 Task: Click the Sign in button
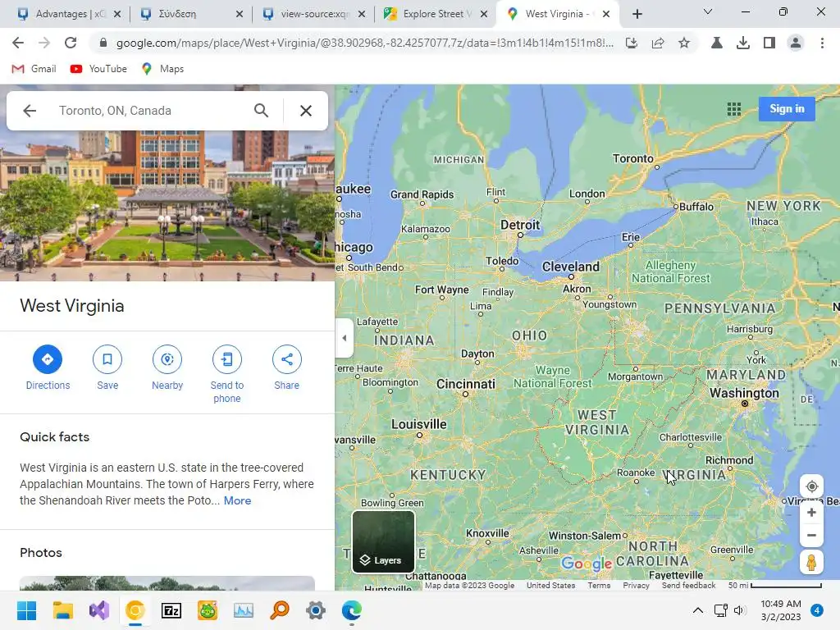pyautogui.click(x=787, y=109)
